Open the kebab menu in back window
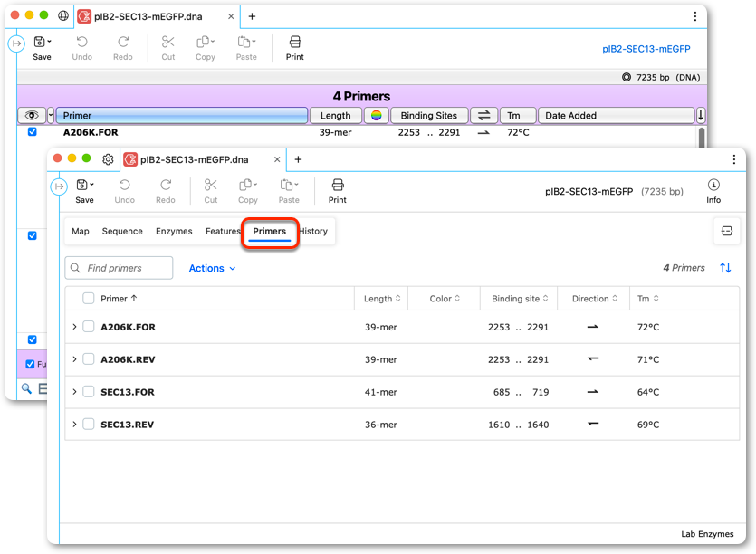 [694, 16]
